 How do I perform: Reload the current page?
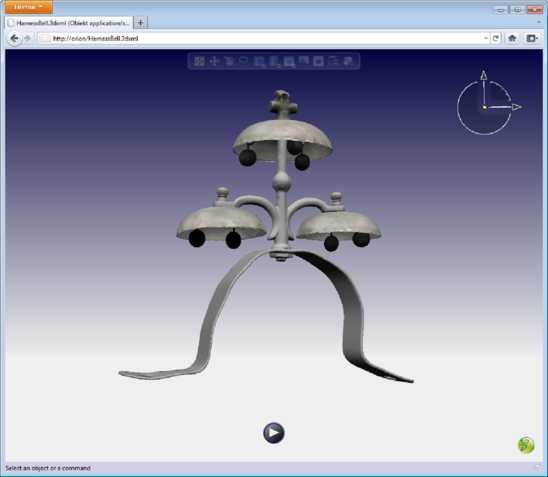496,38
